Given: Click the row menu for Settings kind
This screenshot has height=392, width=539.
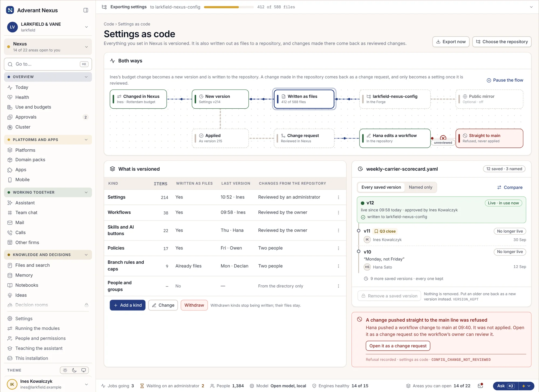Looking at the screenshot, I should click(338, 197).
